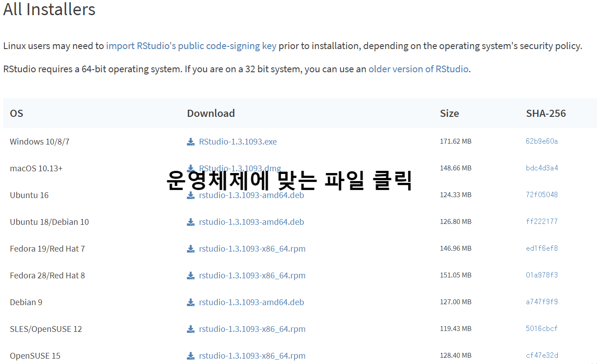
Task: Click the '124.33 MB' size value
Action: [456, 195]
